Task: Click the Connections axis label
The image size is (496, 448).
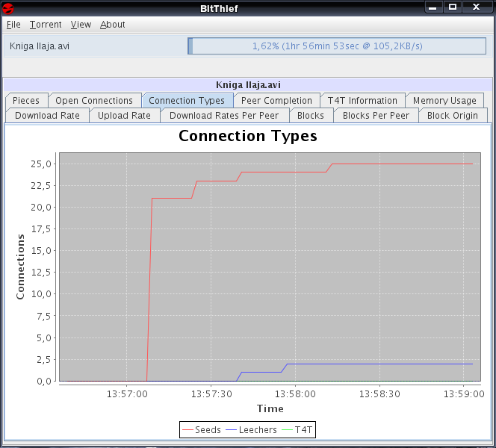Action: pyautogui.click(x=20, y=267)
